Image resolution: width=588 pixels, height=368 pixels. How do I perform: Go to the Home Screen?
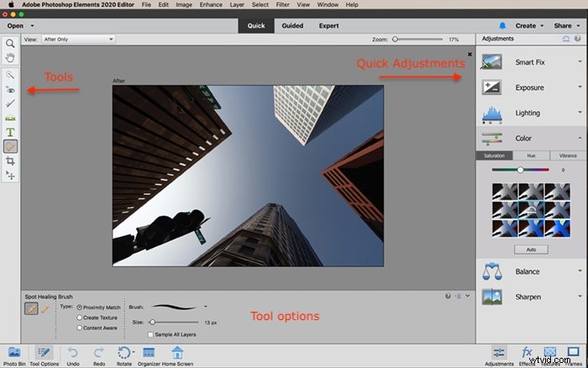pyautogui.click(x=177, y=356)
